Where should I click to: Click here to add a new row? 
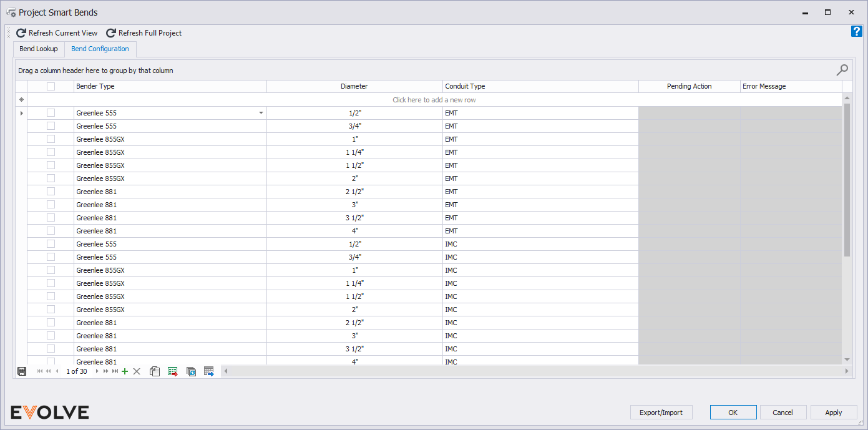point(434,100)
